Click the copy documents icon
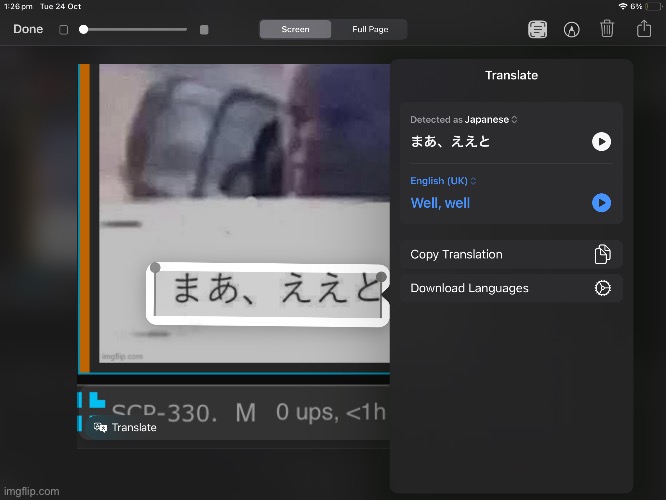This screenshot has width=666, height=500. pos(602,254)
